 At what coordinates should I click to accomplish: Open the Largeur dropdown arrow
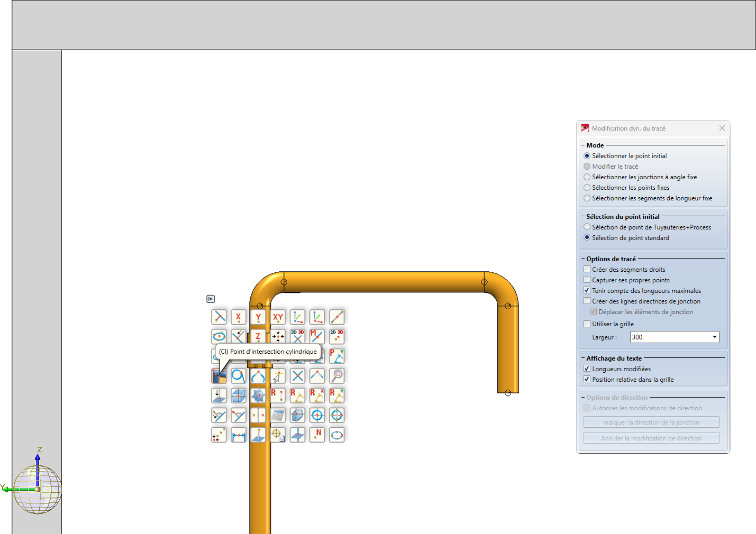point(714,337)
